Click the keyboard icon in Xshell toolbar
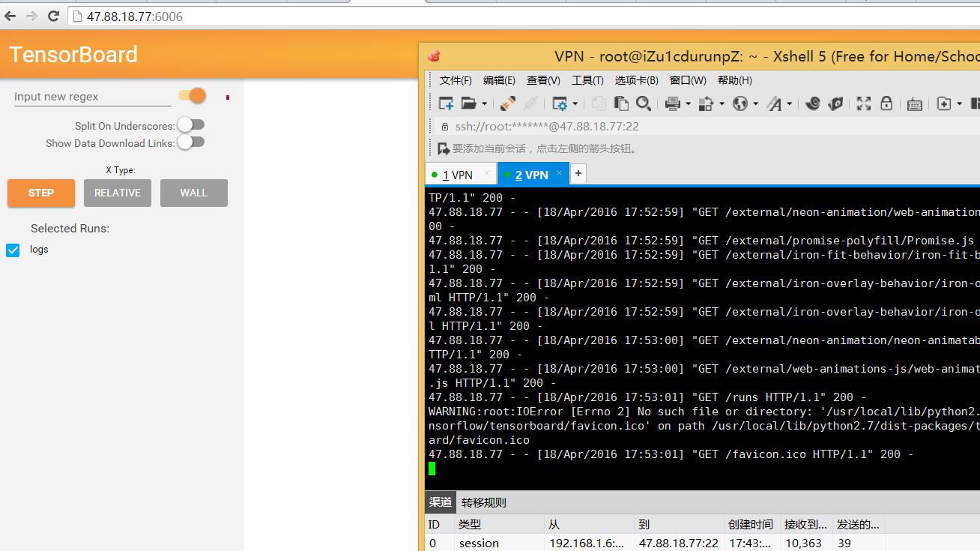The height and width of the screenshot is (551, 980). [x=914, y=104]
